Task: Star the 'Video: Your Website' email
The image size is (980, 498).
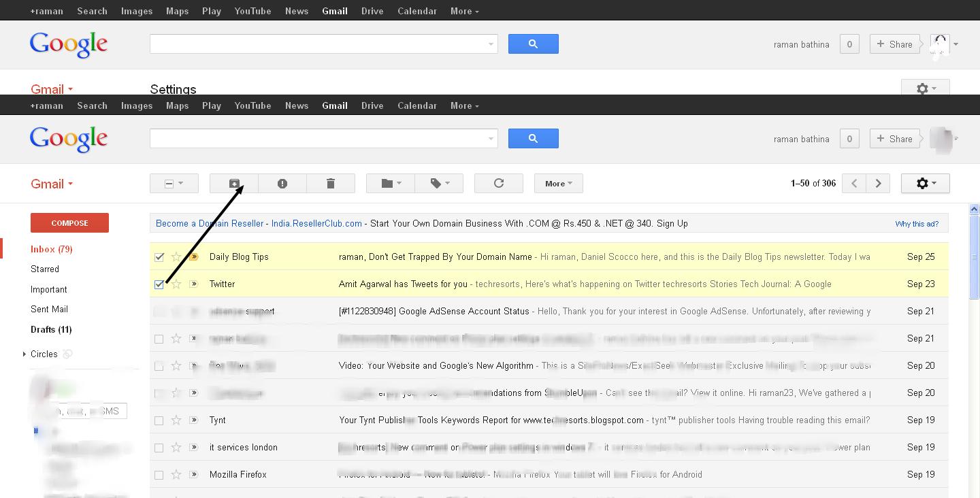Action: tap(176, 365)
